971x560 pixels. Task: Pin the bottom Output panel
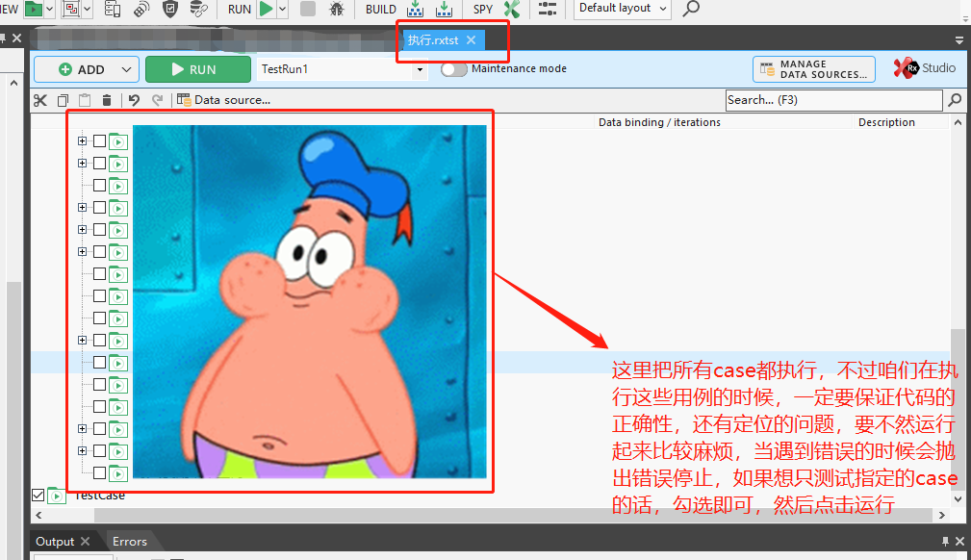click(x=945, y=542)
